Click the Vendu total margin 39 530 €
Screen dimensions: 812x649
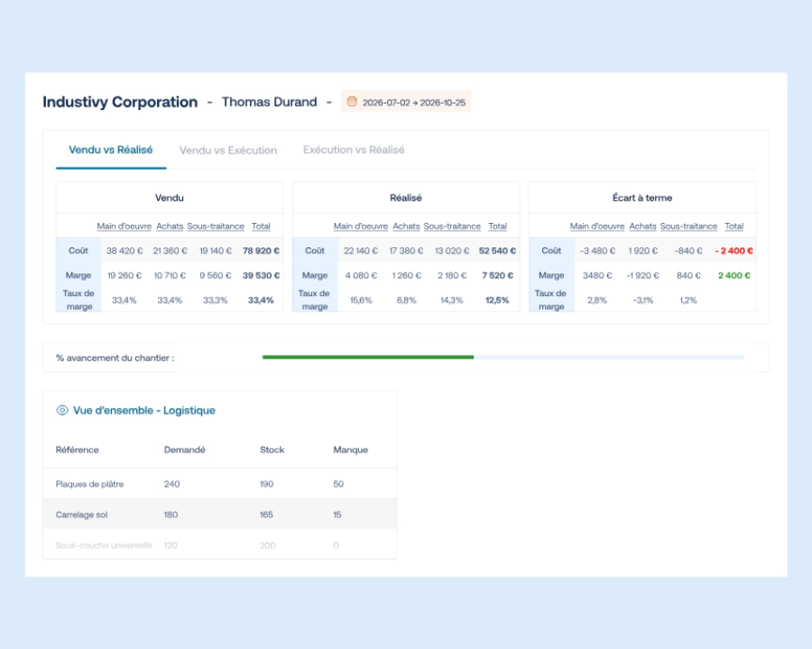tap(261, 275)
